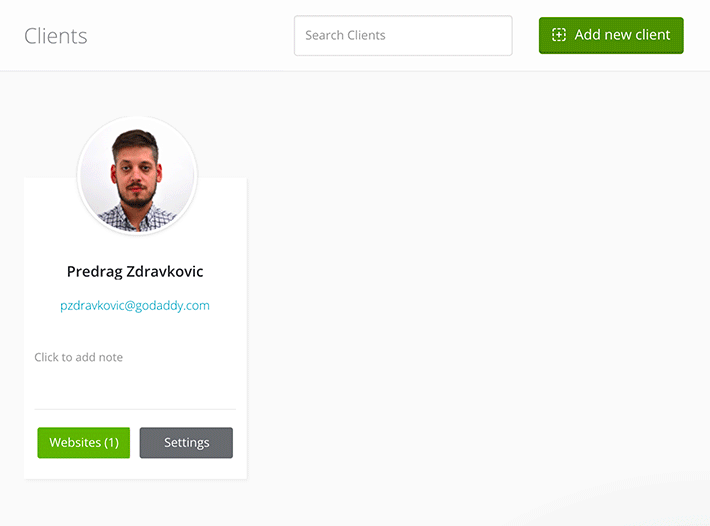The width and height of the screenshot is (710, 526).
Task: Click the 'Click to add note' field
Action: [x=79, y=357]
